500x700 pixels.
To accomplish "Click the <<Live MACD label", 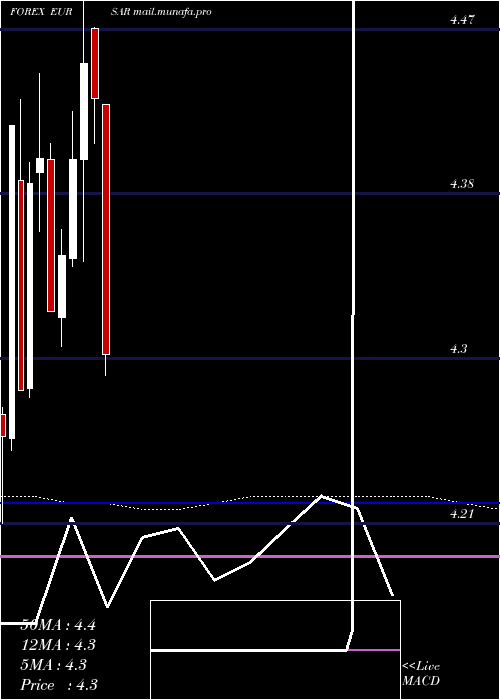I will (421, 673).
